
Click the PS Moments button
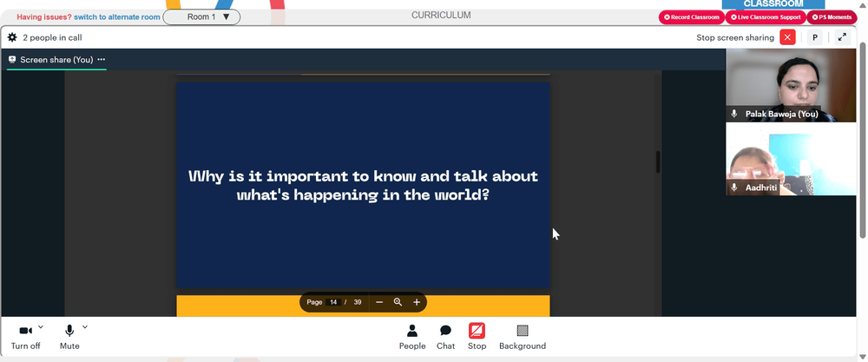point(832,17)
